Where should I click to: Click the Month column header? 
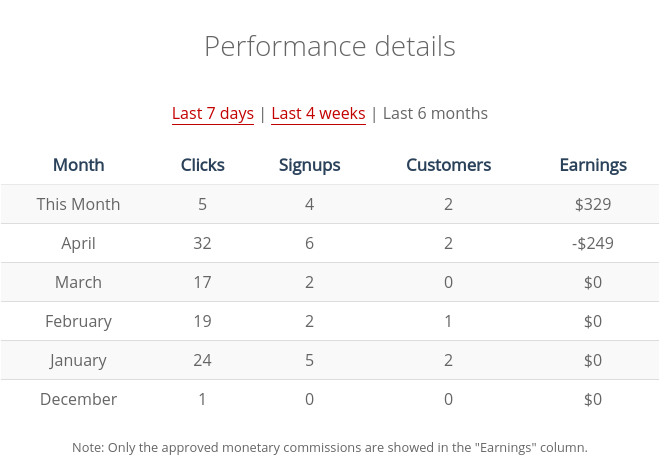[78, 165]
